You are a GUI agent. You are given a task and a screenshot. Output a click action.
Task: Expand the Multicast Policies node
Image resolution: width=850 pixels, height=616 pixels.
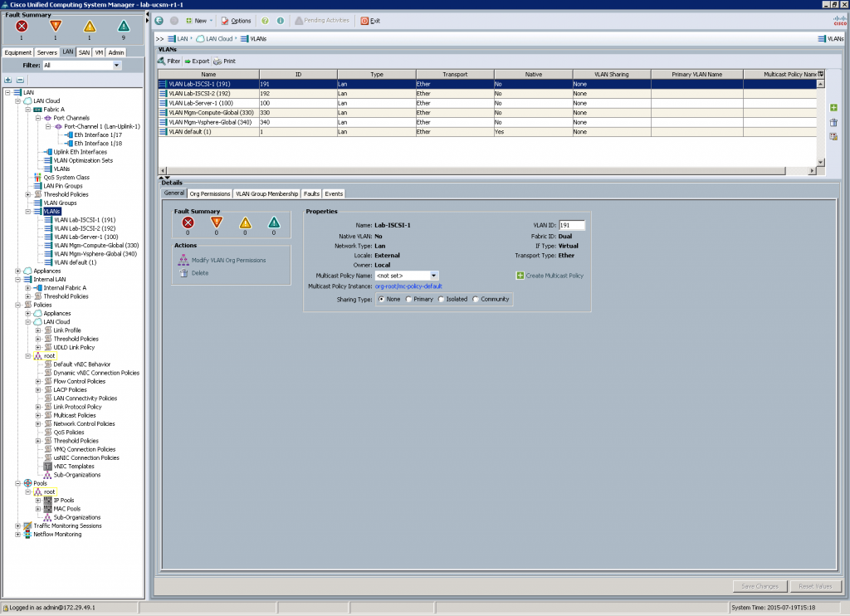(38, 415)
